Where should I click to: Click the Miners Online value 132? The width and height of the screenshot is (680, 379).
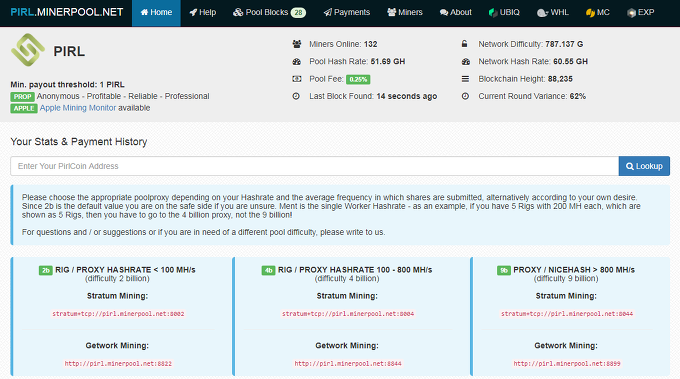point(370,44)
